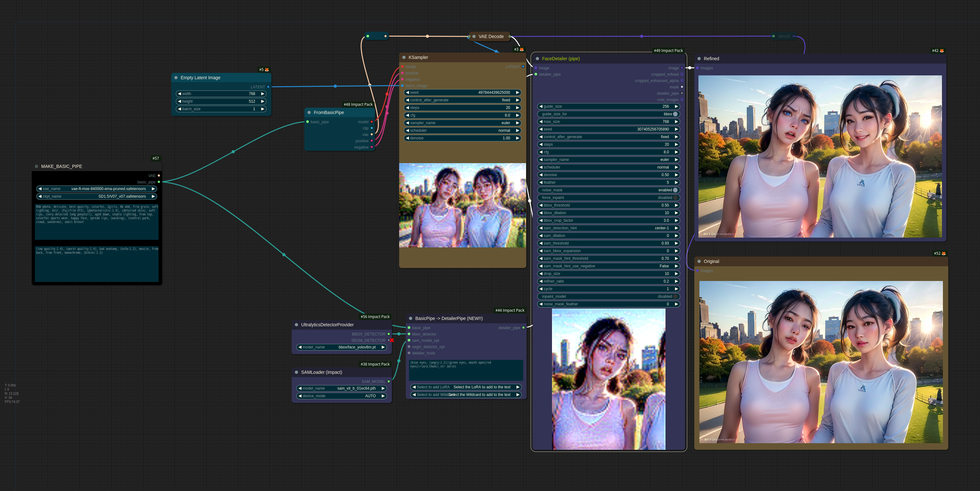
Task: Increase KSampler steps using right arrow
Action: point(517,108)
